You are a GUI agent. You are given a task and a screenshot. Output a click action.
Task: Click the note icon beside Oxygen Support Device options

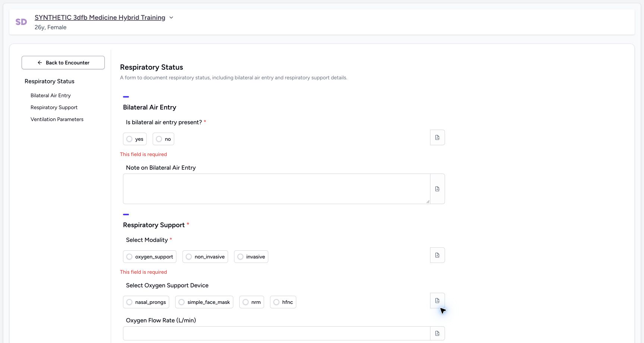[x=437, y=301]
